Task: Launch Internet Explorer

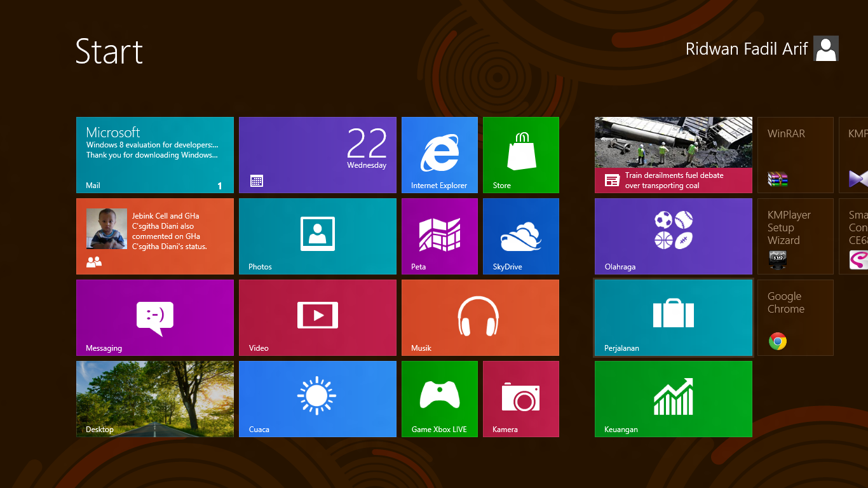Action: 439,154
